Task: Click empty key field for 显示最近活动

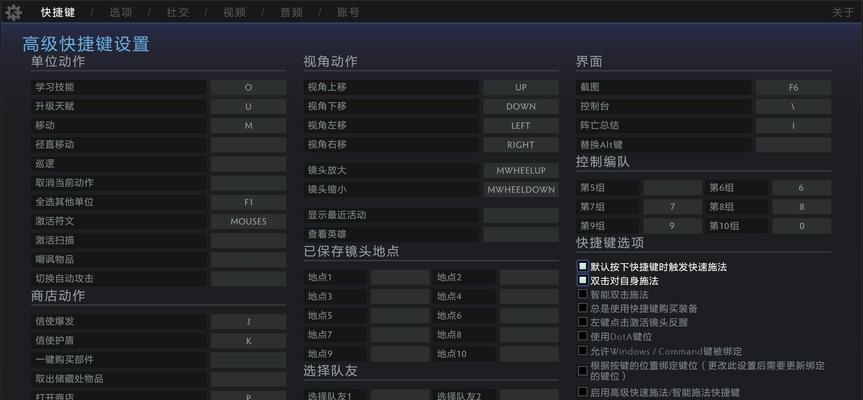Action: 521,215
